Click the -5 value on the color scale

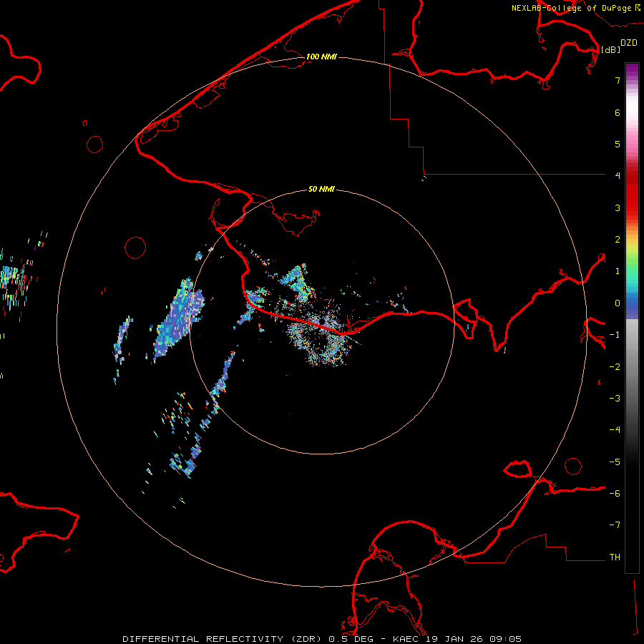pyautogui.click(x=615, y=462)
